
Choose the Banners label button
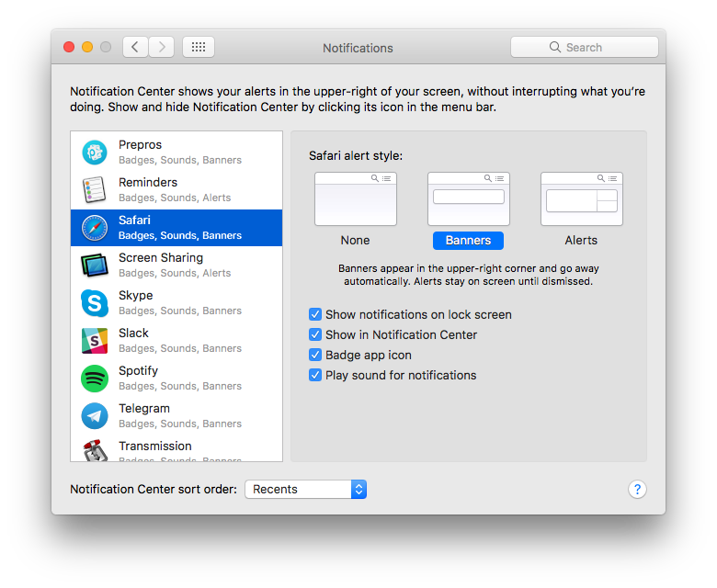[468, 241]
